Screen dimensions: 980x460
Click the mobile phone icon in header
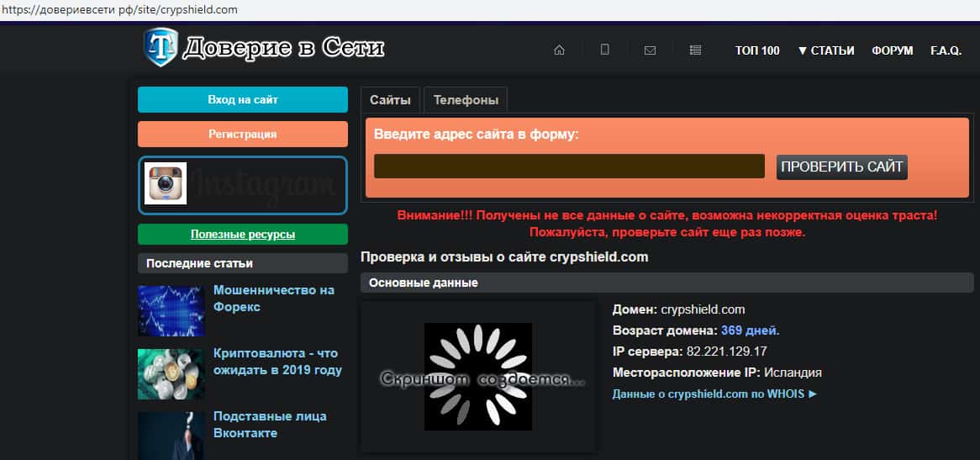pyautogui.click(x=604, y=50)
